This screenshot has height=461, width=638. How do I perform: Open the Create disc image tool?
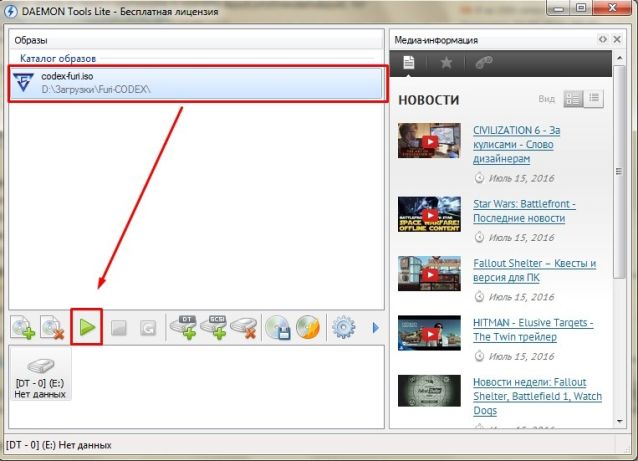coord(278,327)
